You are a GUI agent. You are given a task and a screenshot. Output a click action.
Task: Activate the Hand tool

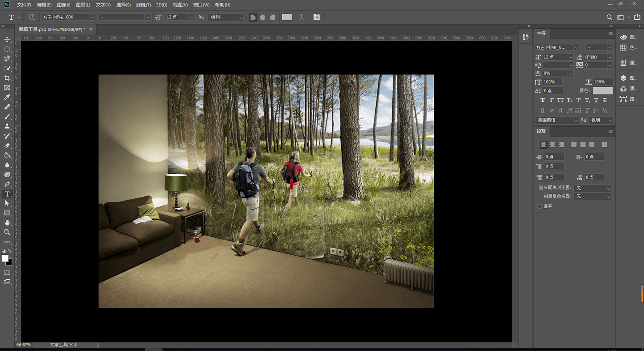[7, 223]
